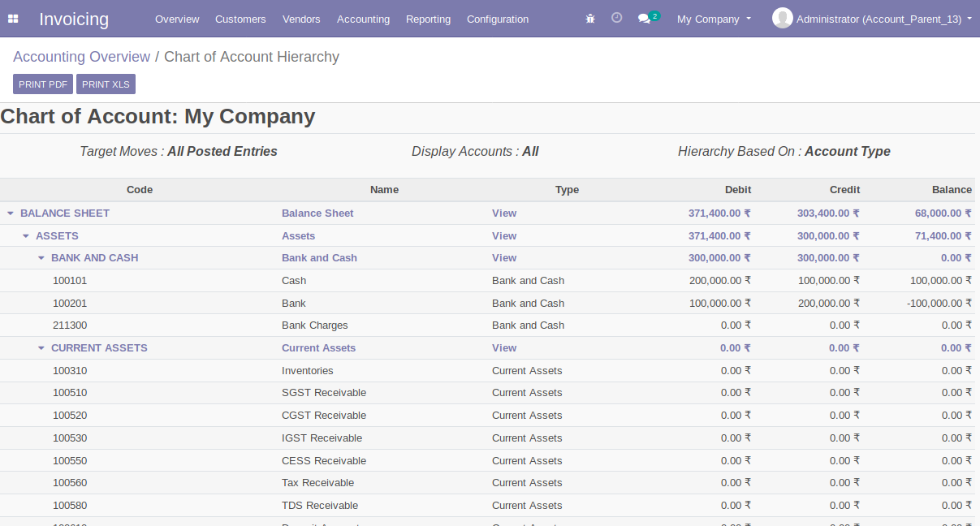Click the CESS Receivable account name
The image size is (980, 526).
[x=324, y=461]
